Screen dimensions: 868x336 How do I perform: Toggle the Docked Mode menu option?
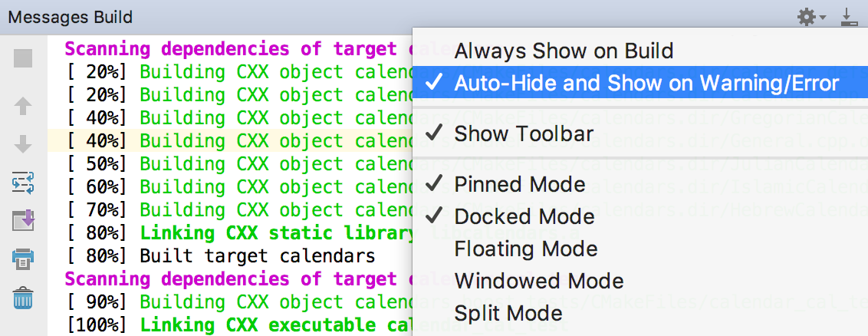click(x=524, y=216)
